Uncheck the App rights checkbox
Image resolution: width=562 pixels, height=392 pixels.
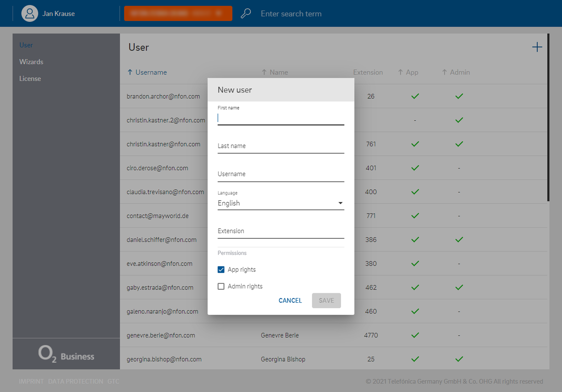221,270
